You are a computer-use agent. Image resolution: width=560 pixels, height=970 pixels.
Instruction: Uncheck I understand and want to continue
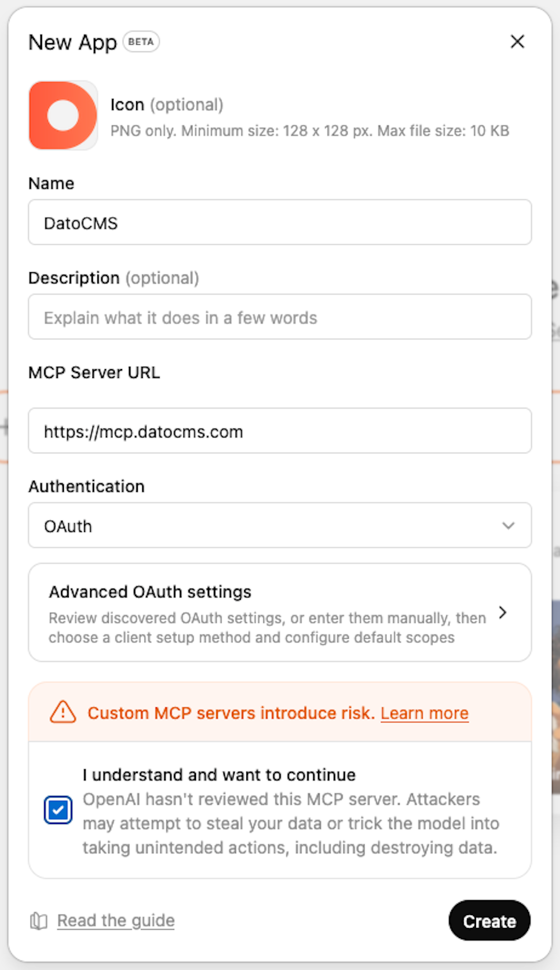58,810
